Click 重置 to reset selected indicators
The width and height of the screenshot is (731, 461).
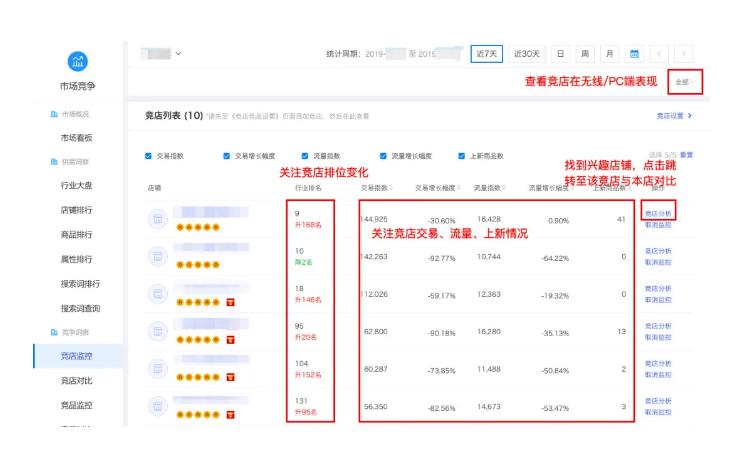[686, 155]
